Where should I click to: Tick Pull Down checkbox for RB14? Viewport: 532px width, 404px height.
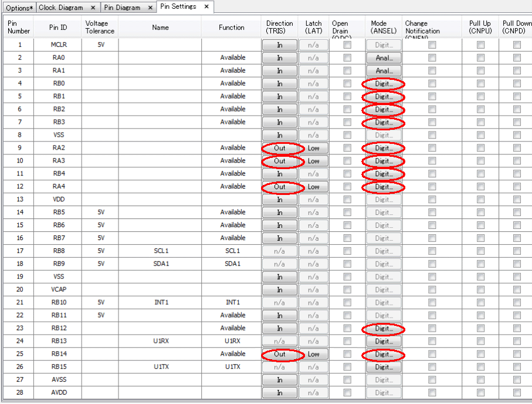coord(517,354)
